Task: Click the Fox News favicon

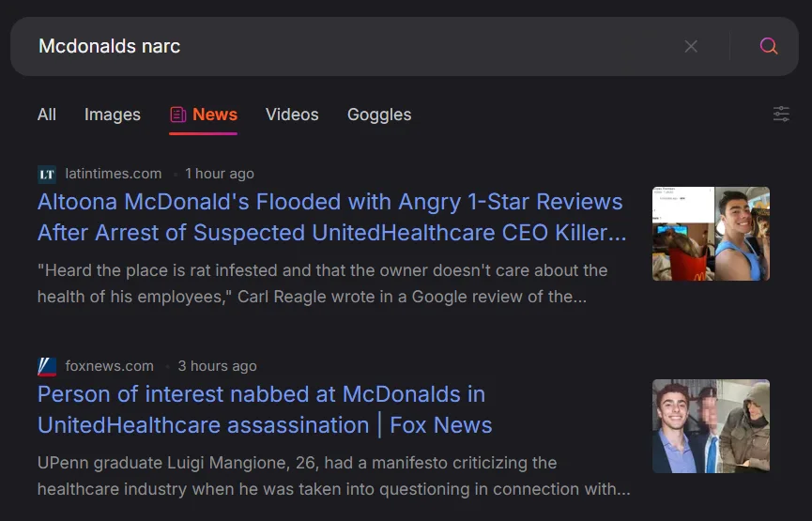Action: tap(47, 367)
